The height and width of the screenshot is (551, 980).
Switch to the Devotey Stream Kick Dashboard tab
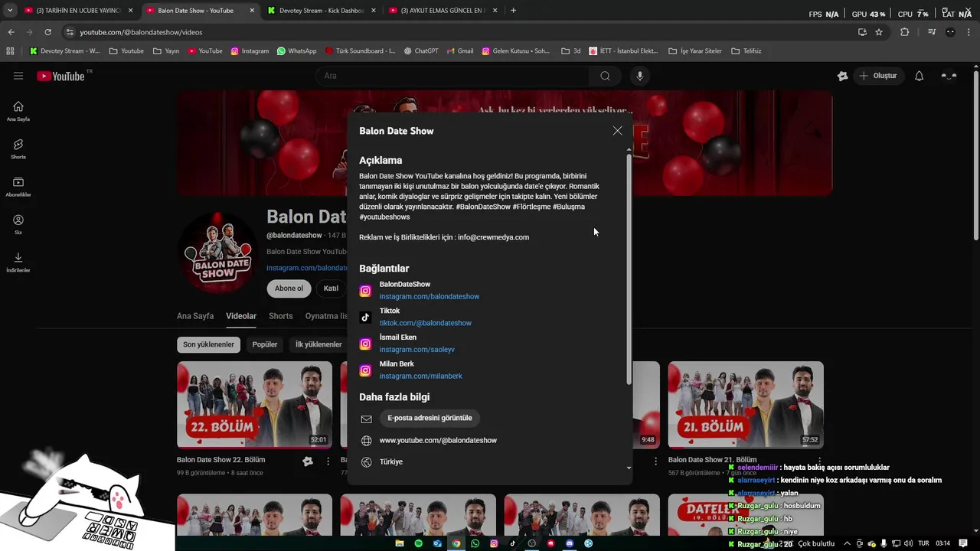322,11
